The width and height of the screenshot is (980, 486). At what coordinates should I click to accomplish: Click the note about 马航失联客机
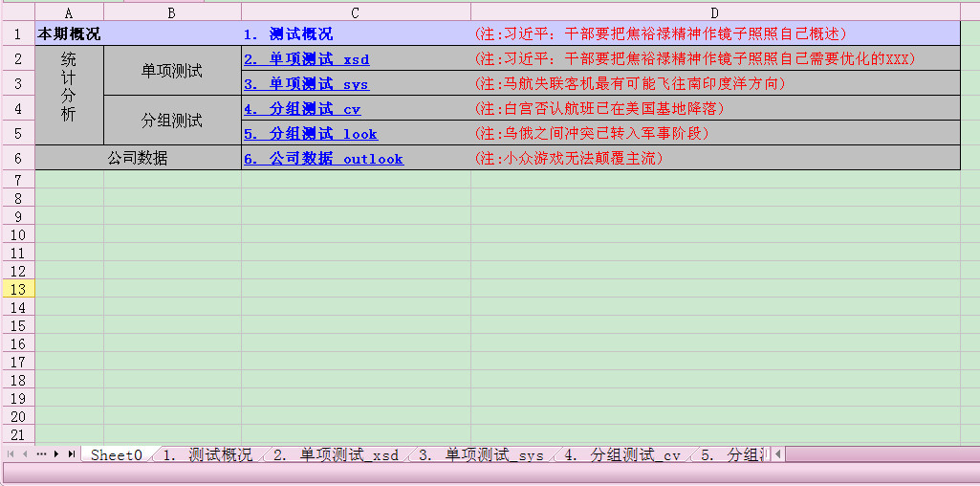click(x=630, y=84)
